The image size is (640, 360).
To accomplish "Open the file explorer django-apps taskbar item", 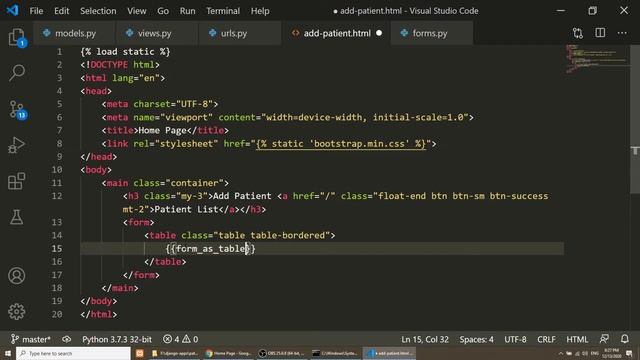I will tap(175, 353).
